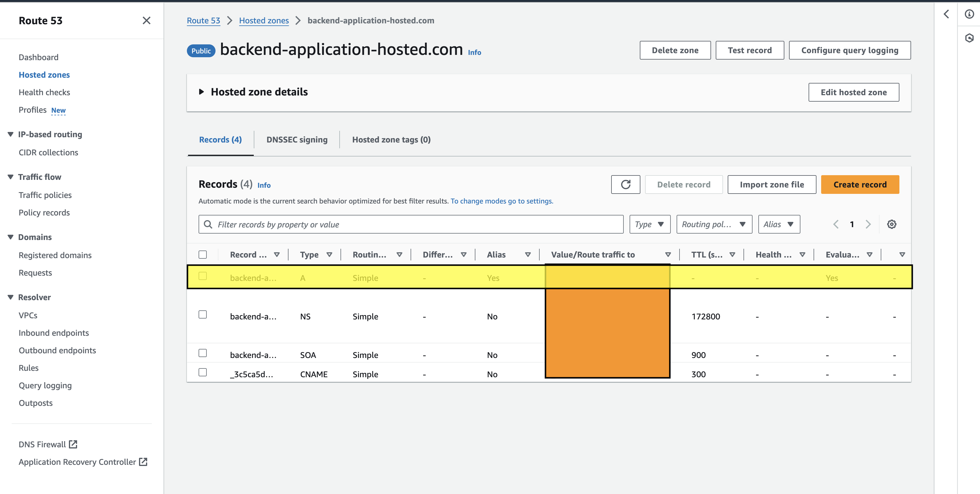This screenshot has width=980, height=494.
Task: Toggle the select-all records checkbox
Action: [x=202, y=254]
